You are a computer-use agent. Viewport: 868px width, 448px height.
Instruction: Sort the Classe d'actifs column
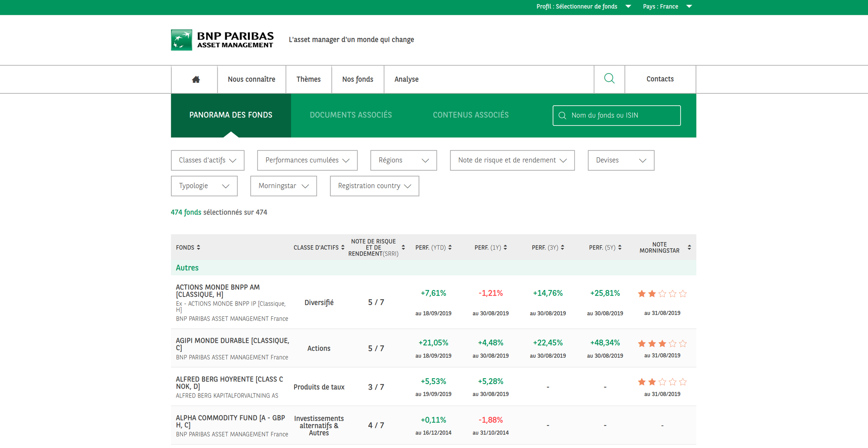[343, 247]
